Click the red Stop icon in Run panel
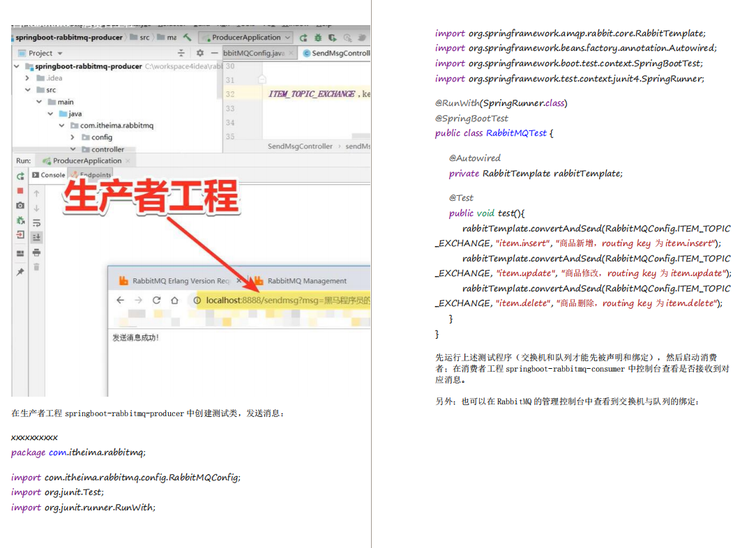Image resolution: width=756 pixels, height=548 pixels. 20,191
